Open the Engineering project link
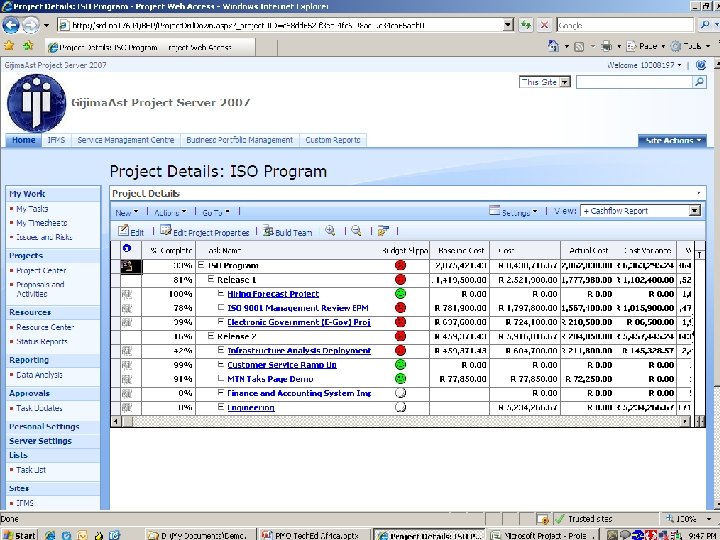 [x=251, y=408]
